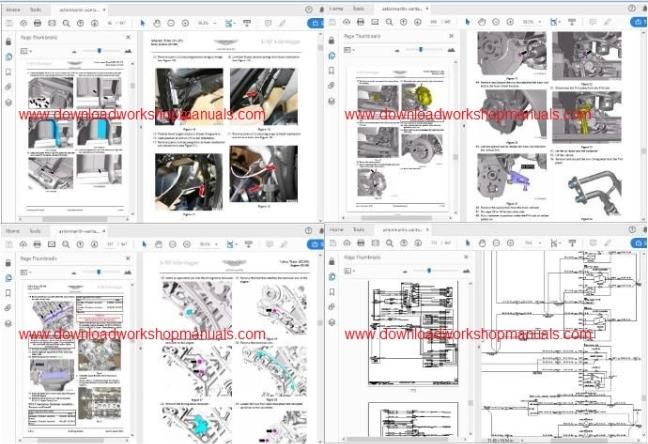Go to next page in top-right window
Image resolution: width=648 pixels, height=444 pixels.
418,21
